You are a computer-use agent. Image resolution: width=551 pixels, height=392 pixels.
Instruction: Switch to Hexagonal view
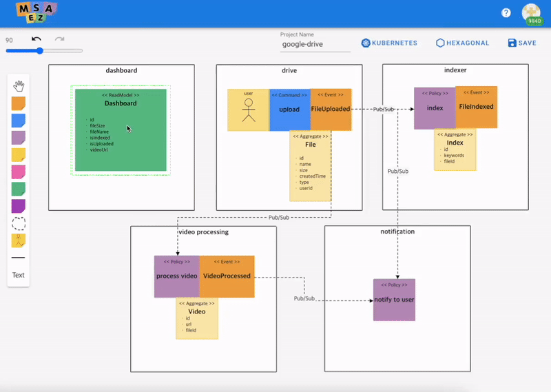(x=462, y=43)
